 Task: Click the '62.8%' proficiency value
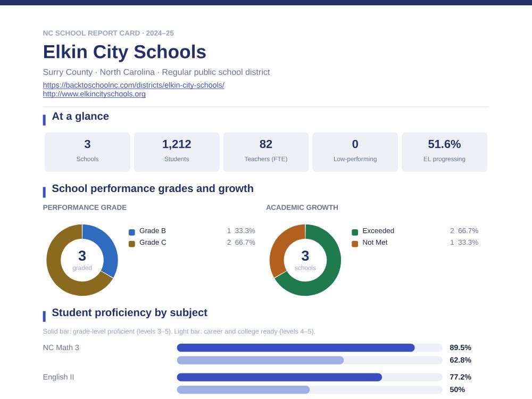coord(460,360)
